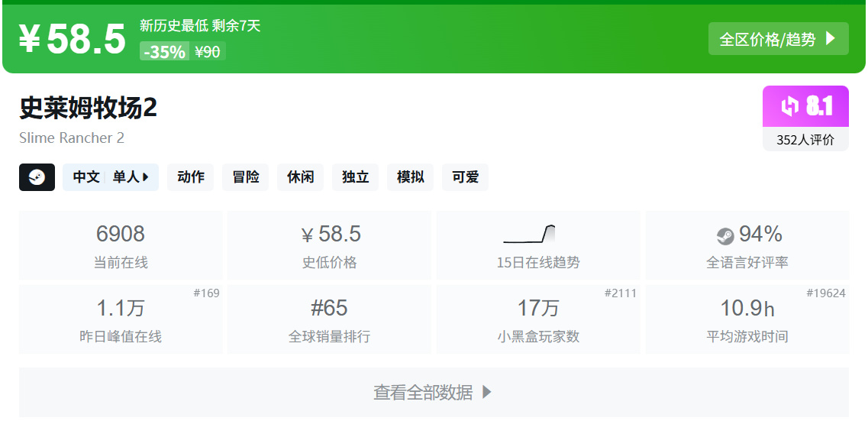Choose the 可爱 tag
868x421 pixels.
[466, 177]
